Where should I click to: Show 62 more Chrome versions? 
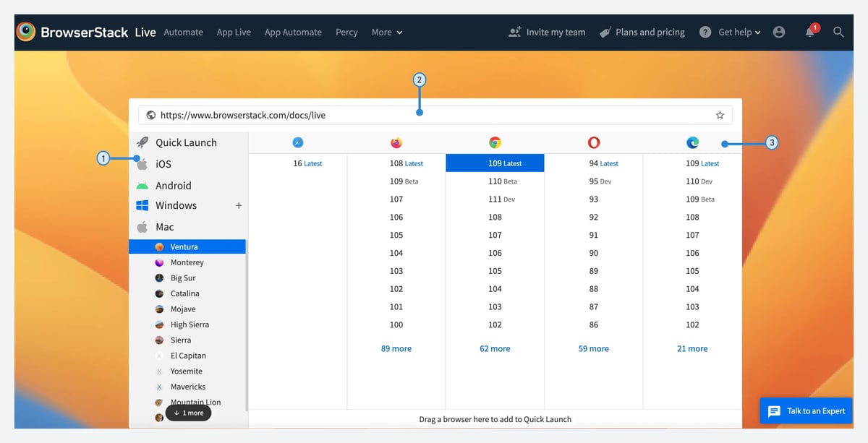point(495,348)
